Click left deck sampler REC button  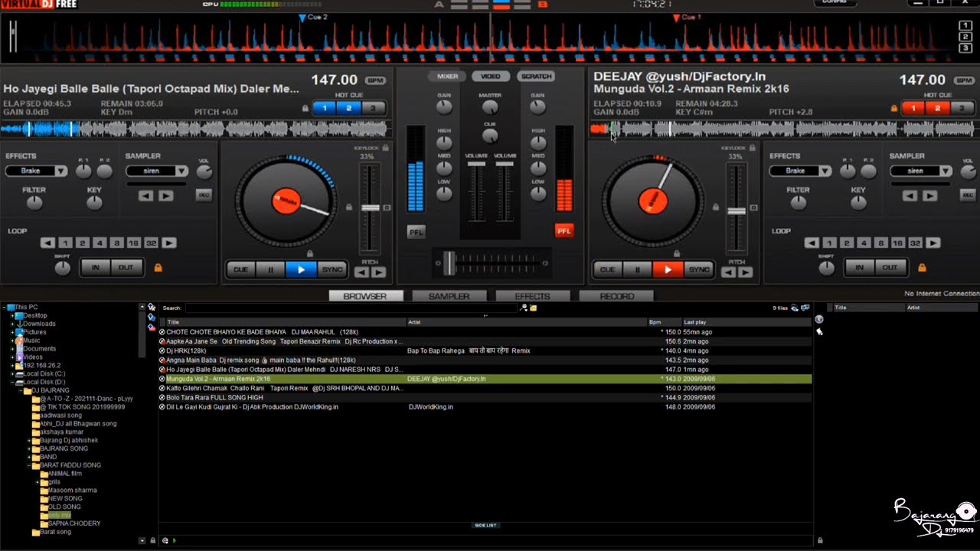(204, 195)
